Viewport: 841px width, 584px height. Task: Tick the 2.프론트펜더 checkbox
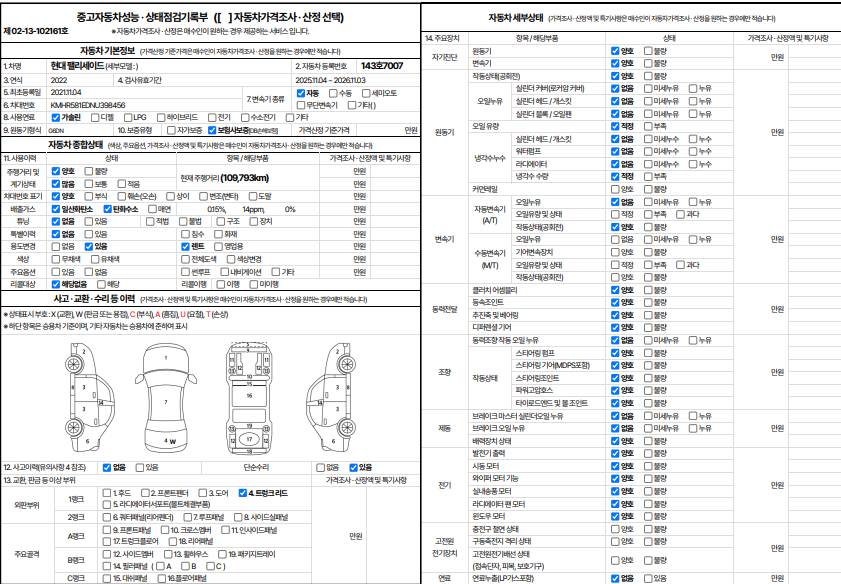click(145, 493)
